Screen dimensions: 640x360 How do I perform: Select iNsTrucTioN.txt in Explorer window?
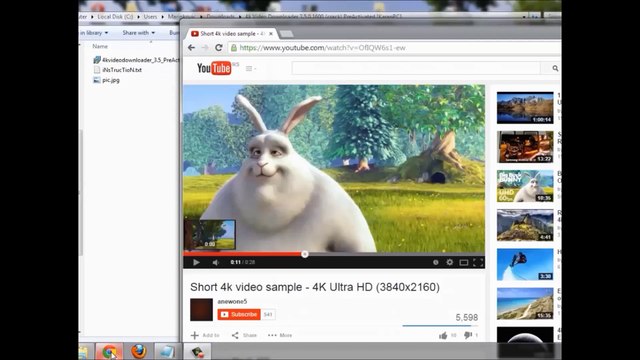click(x=118, y=70)
